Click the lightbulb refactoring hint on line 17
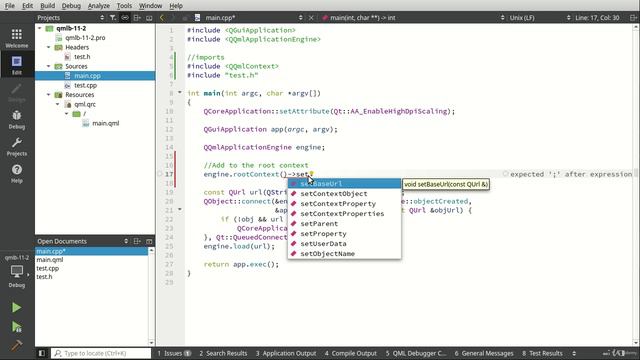The image size is (640, 360). (311, 174)
